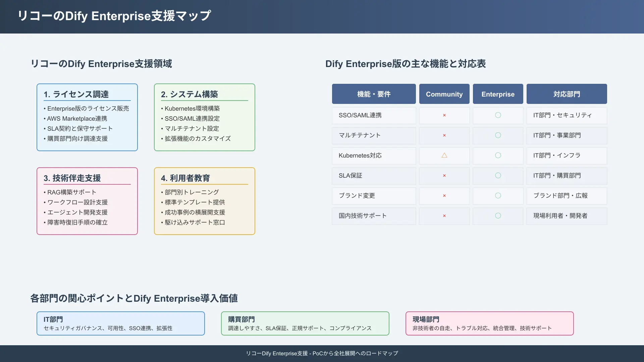644x362 pixels.
Task: Click the × mark in 国内技術サポート row
Action: click(x=444, y=216)
